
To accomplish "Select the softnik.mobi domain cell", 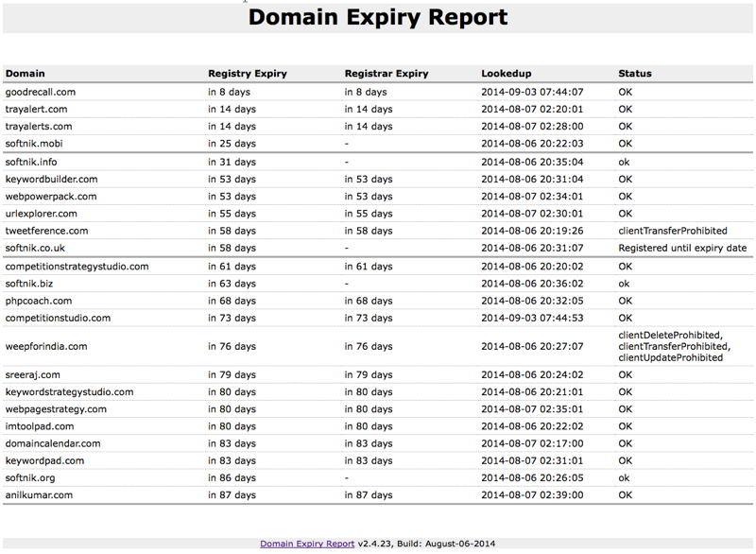I will click(34, 143).
